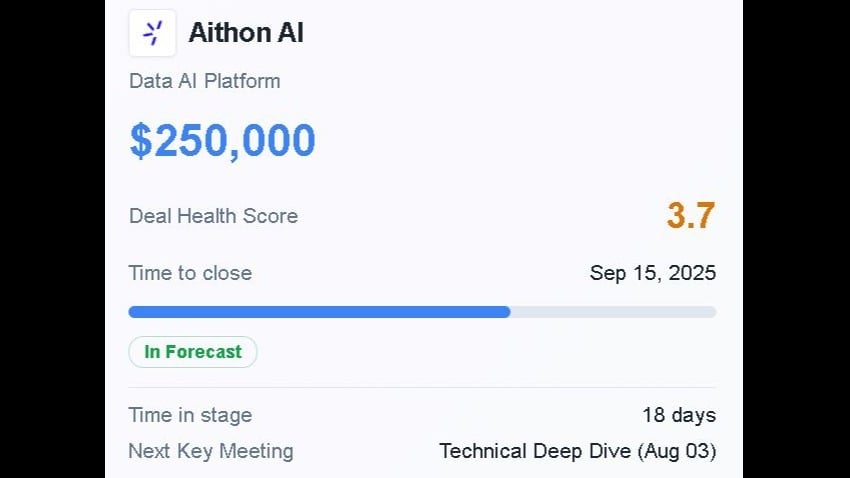
Task: Click the 18 days stage duration
Action: tap(679, 415)
